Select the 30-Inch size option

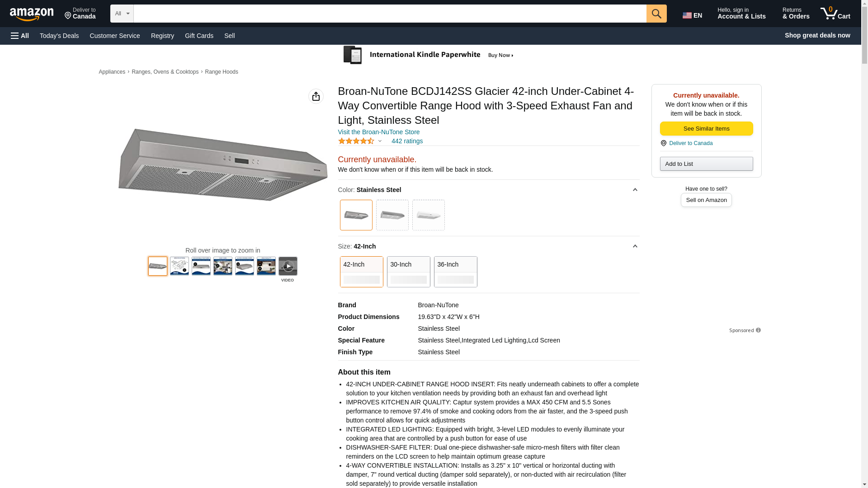408,272
